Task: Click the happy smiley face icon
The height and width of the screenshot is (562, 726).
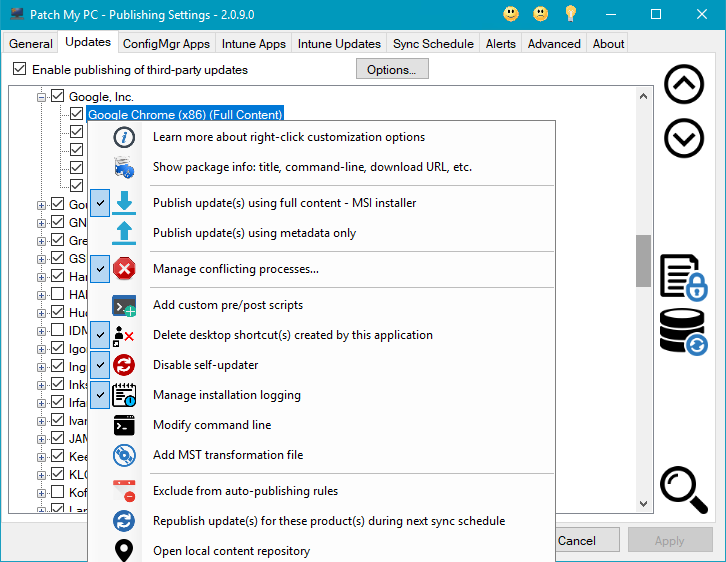Action: (511, 14)
